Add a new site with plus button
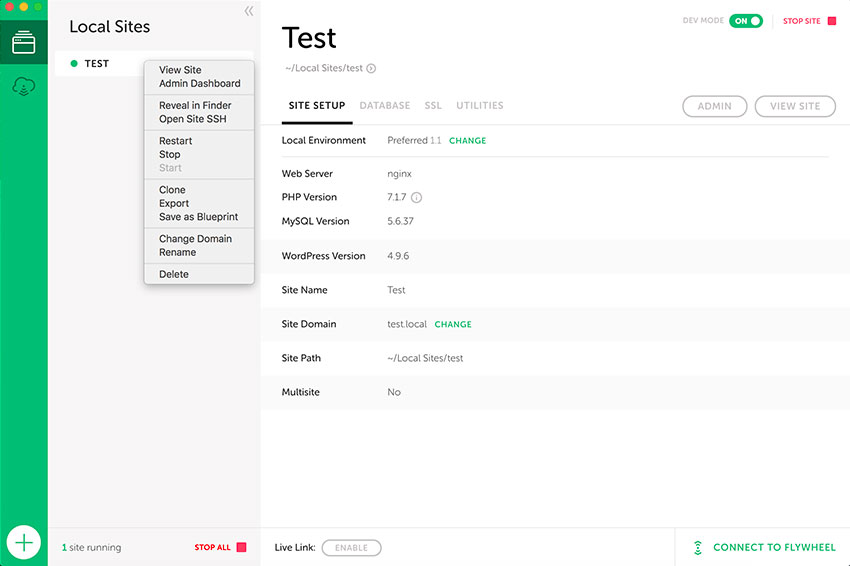 [24, 543]
